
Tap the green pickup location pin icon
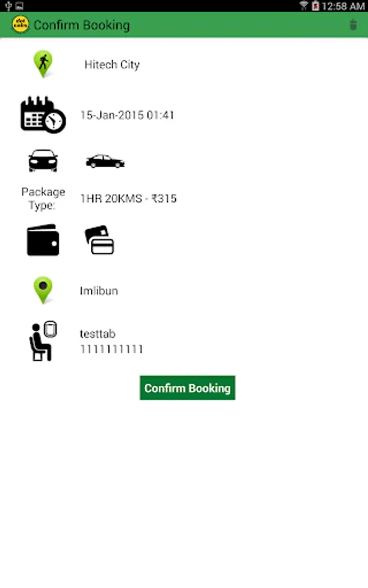(43, 64)
